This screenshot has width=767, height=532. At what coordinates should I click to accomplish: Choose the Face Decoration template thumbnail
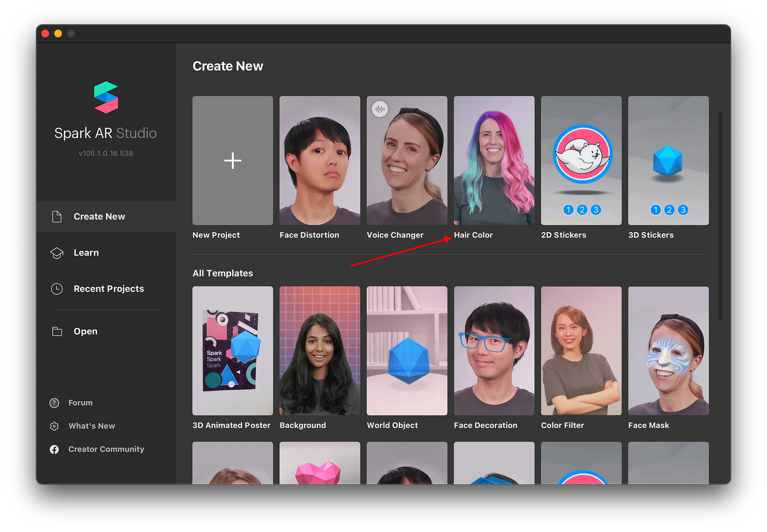click(494, 351)
